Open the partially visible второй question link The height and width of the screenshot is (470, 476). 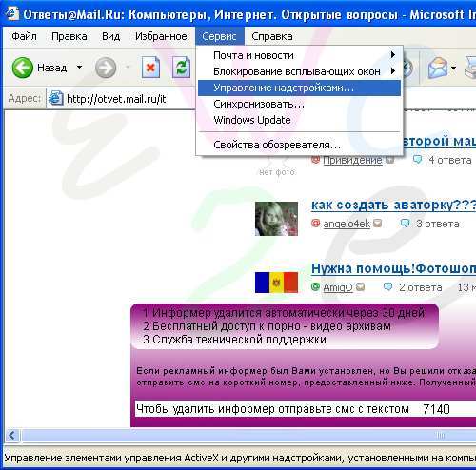440,141
